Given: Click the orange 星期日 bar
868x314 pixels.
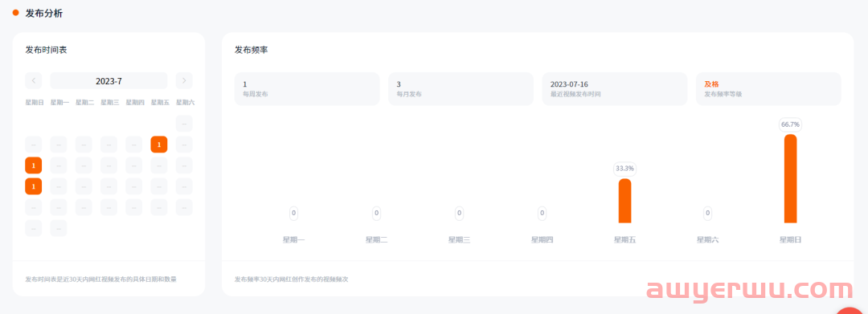Looking at the screenshot, I should point(791,178).
